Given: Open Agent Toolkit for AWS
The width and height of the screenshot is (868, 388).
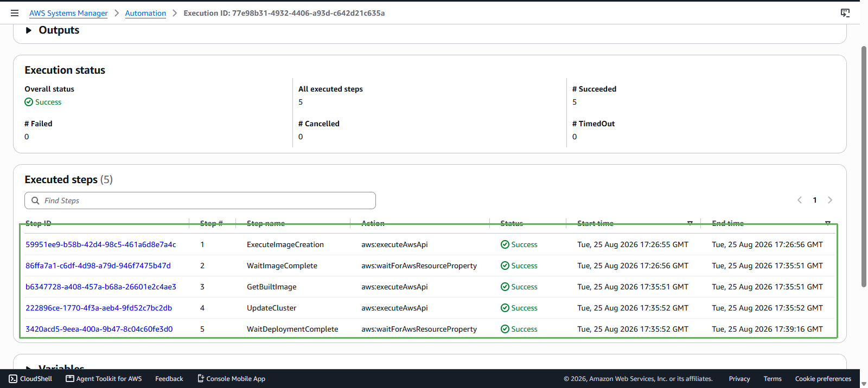Looking at the screenshot, I should point(104,379).
